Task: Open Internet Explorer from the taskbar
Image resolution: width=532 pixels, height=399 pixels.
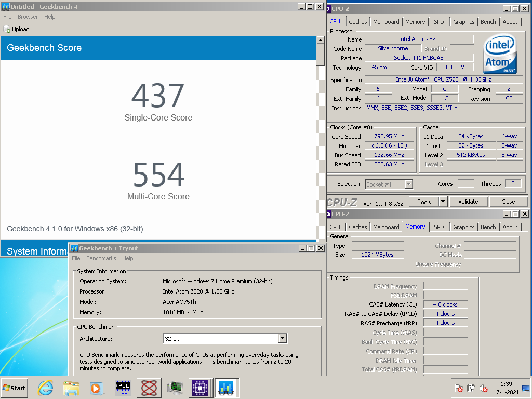Action: coord(46,388)
